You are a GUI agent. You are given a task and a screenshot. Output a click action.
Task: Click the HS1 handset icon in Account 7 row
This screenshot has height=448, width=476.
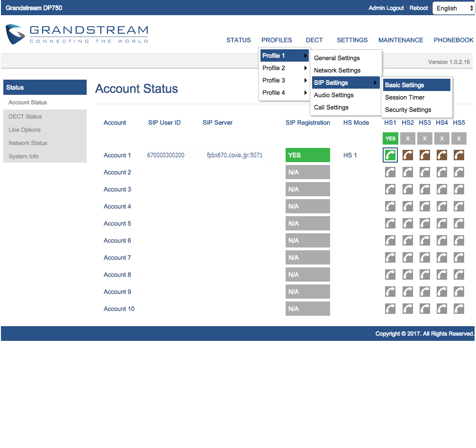click(x=390, y=257)
